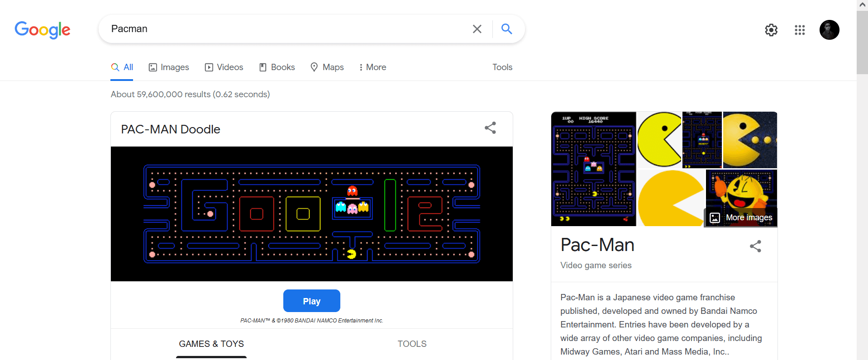Viewport: 868px width, 360px height.
Task: Select the TOOLS tab under the doodle
Action: pyautogui.click(x=412, y=344)
